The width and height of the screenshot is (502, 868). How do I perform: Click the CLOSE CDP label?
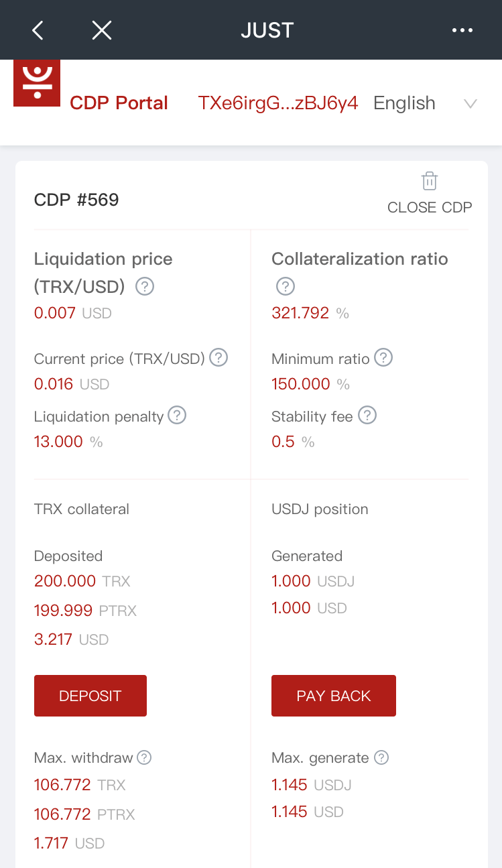tap(430, 207)
